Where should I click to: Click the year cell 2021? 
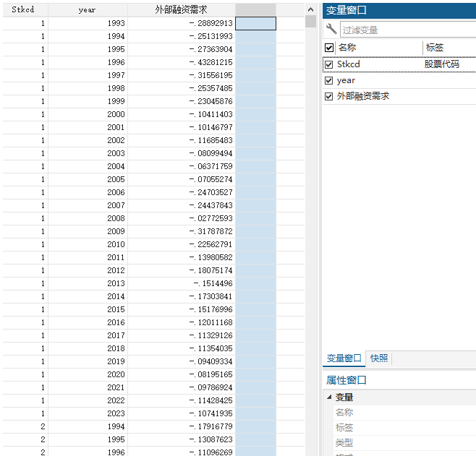coord(88,387)
